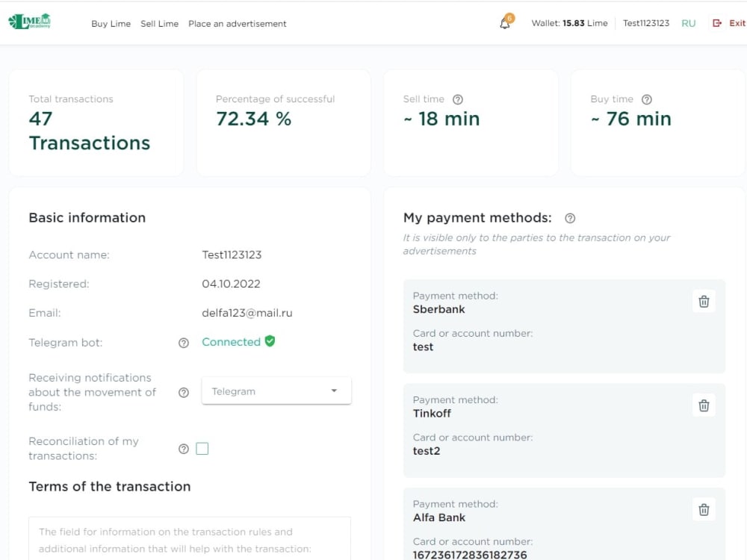747x560 pixels.
Task: Open the Test1123123 account link
Action: (x=646, y=23)
